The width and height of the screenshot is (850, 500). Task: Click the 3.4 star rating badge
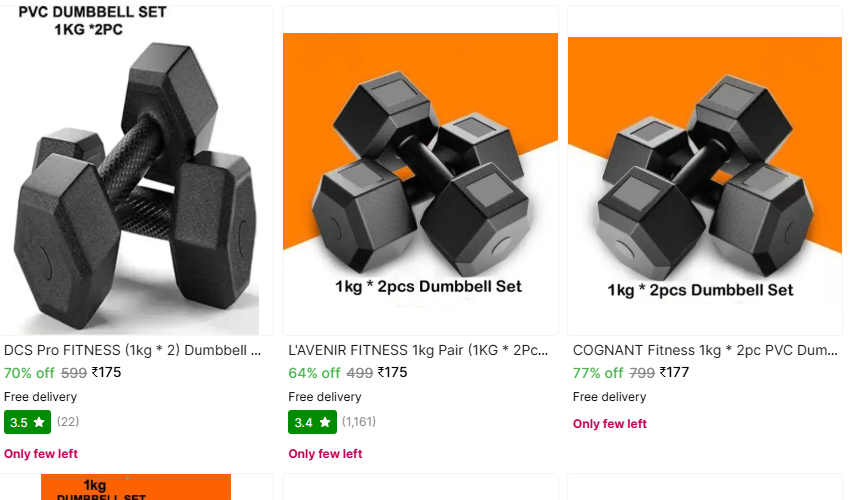(x=312, y=422)
